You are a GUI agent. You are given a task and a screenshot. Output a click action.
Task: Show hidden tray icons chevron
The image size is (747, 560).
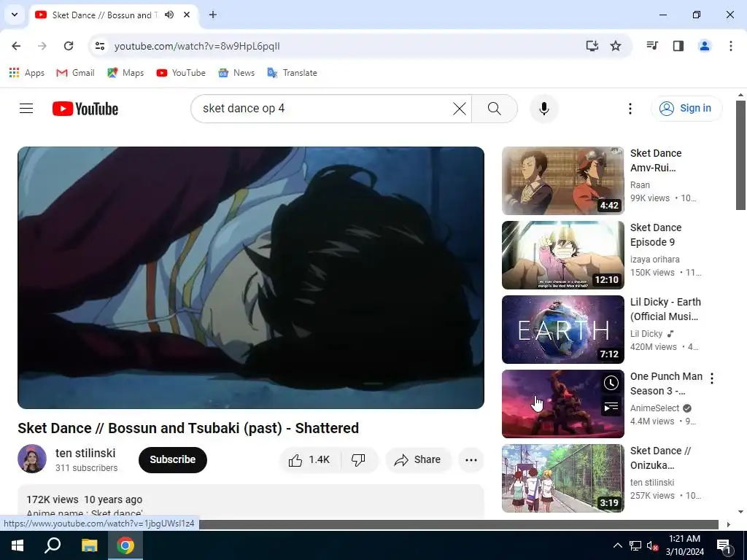coord(617,545)
